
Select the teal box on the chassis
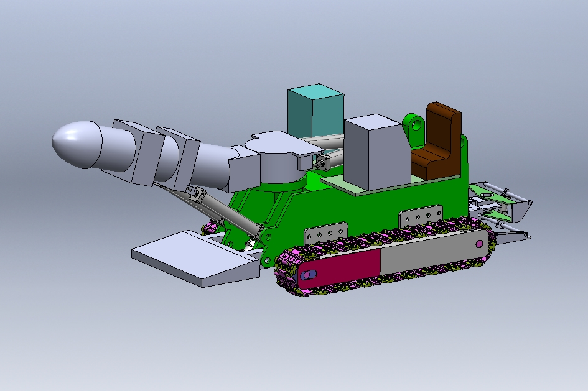[315, 113]
